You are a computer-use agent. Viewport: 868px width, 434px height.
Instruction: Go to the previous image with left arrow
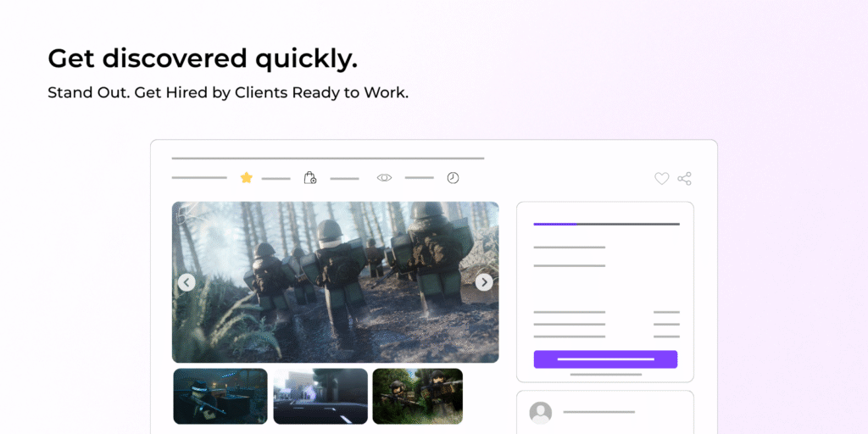[x=186, y=282]
